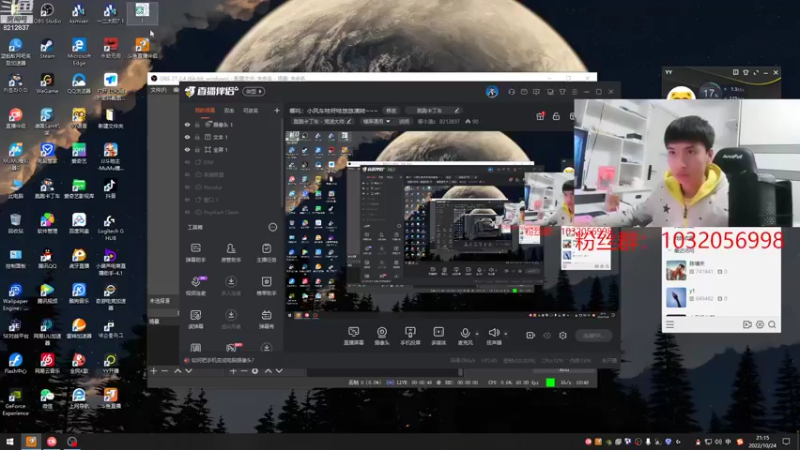Show the hidden PopKart Client source

point(187,212)
